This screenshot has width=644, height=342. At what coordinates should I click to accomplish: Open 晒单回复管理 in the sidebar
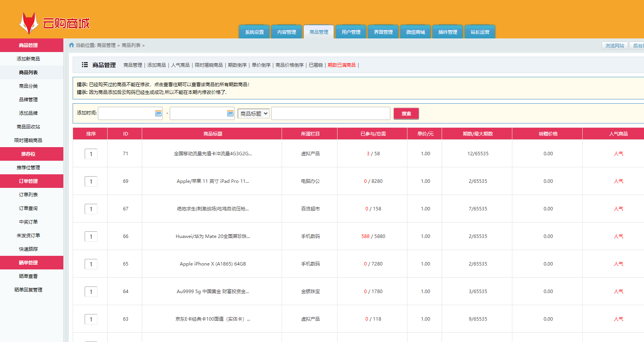point(28,290)
